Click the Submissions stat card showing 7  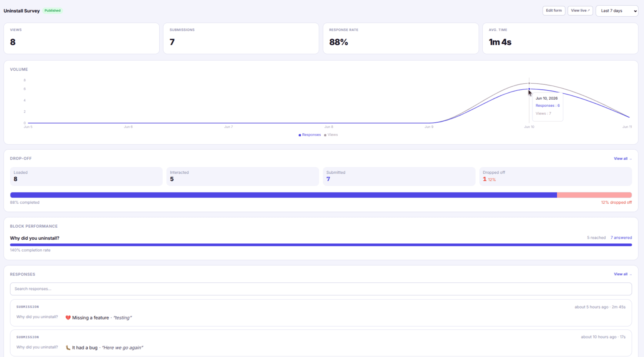[x=241, y=38]
